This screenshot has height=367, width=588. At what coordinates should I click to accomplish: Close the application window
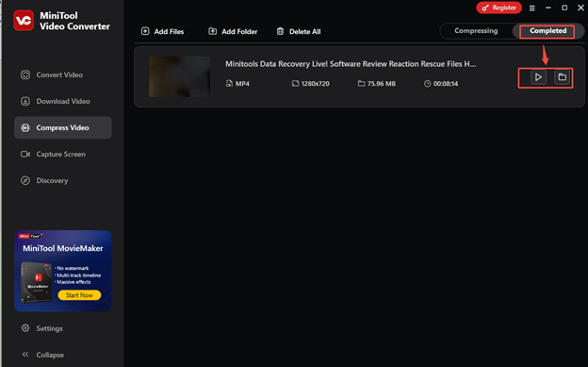click(x=580, y=8)
